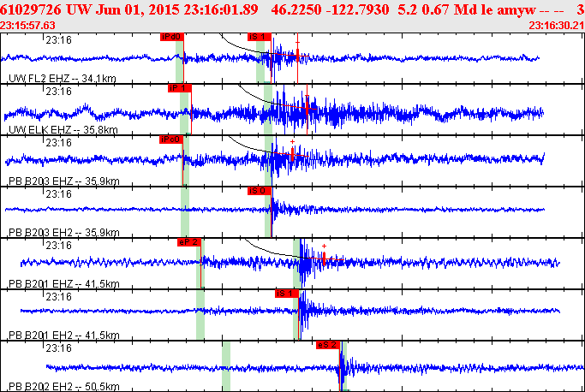Click the red coda cross marker on B201 EHZ
Viewport: 585px width, 392px height.
[324, 256]
